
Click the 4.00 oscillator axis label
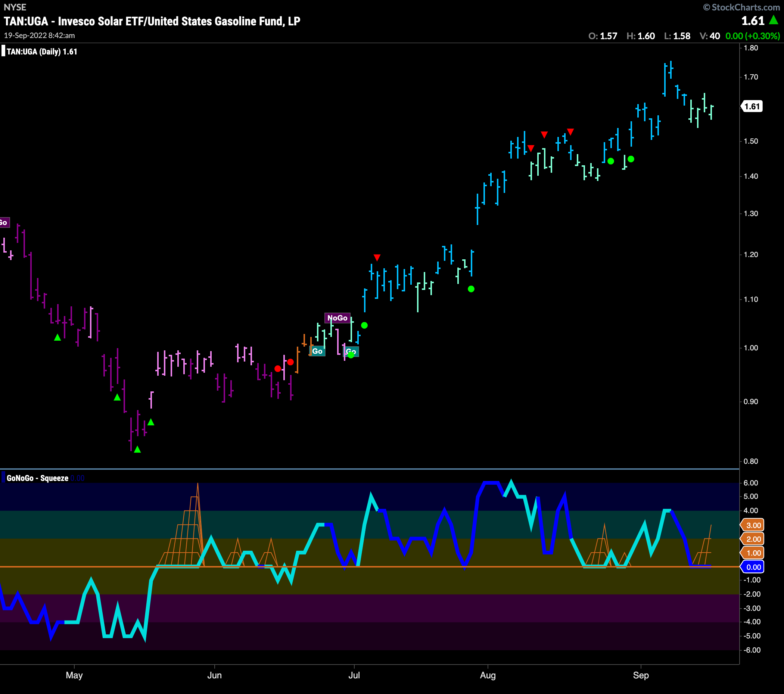(751, 511)
